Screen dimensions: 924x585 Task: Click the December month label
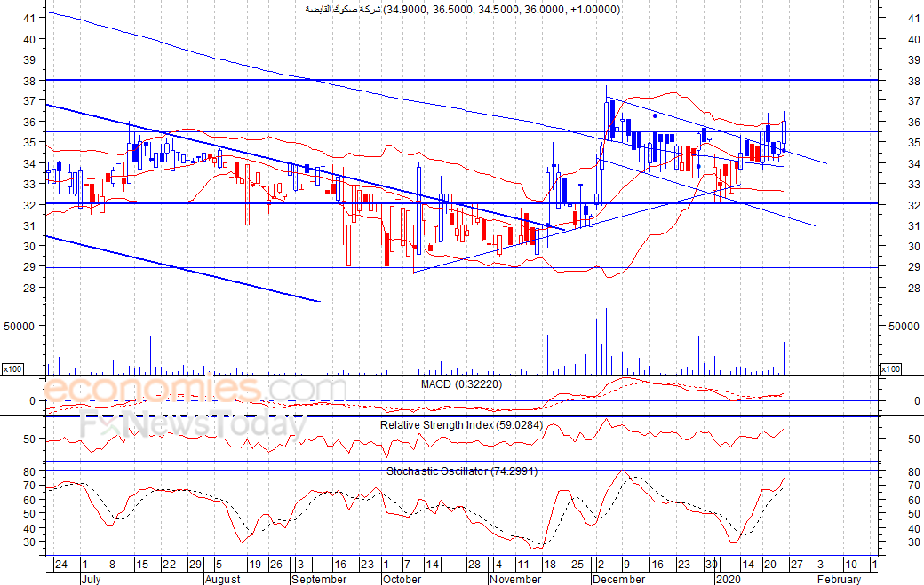(x=619, y=579)
